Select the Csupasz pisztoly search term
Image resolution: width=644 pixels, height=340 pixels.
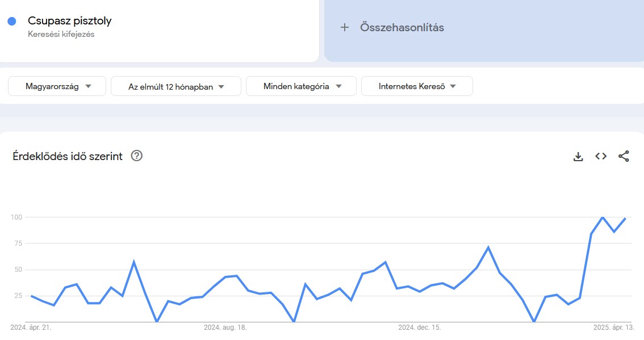70,21
